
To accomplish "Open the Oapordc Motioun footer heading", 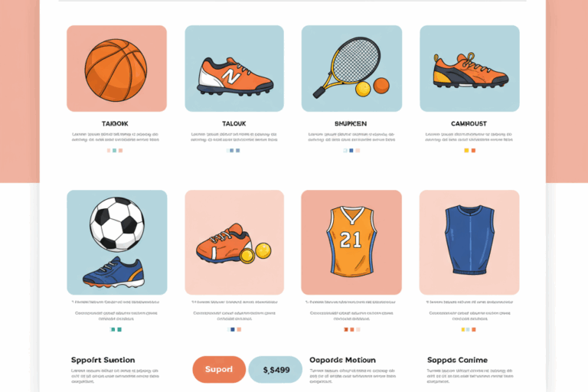I will point(342,360).
